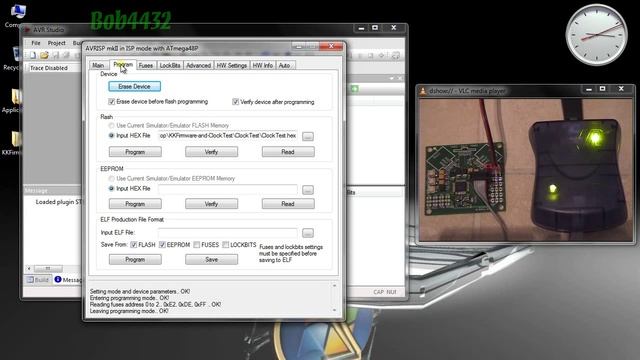Switch to the Auto tab
Image resolution: width=640 pixels, height=360 pixels.
[284, 65]
